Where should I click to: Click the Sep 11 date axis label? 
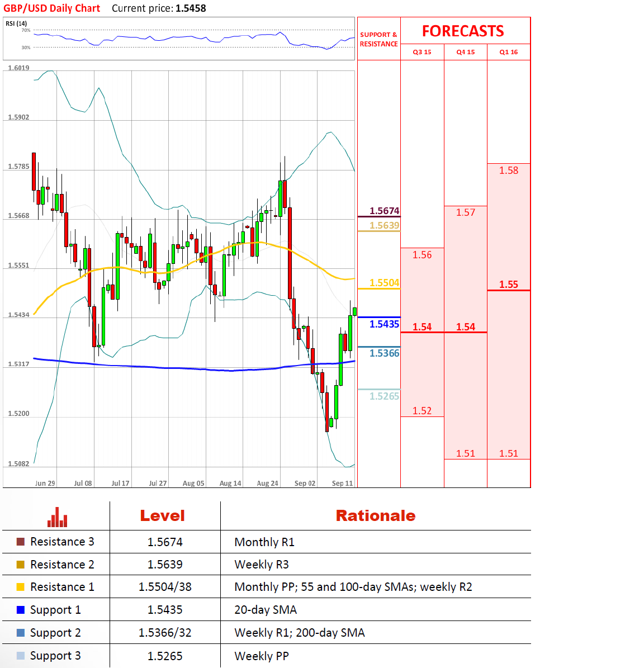pyautogui.click(x=343, y=483)
